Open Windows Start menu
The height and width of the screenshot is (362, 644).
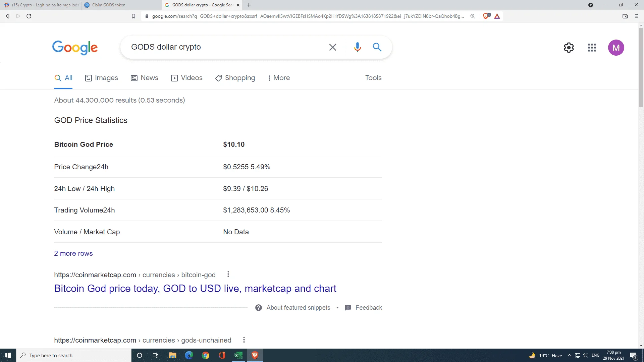[8, 355]
